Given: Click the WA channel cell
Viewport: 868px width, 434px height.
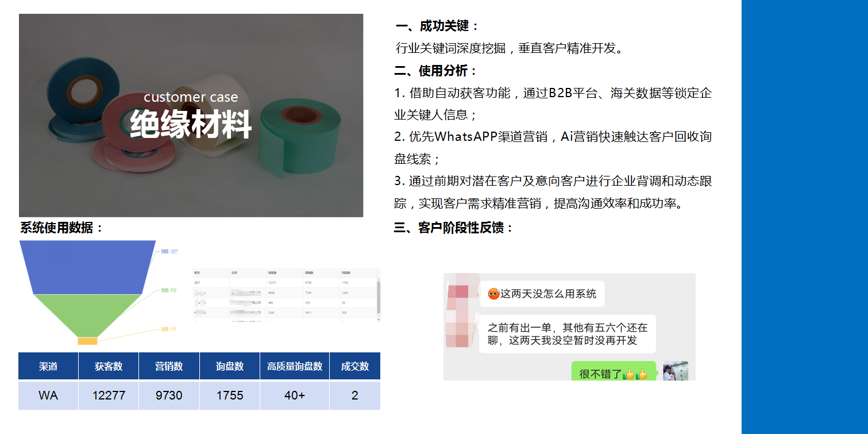Looking at the screenshot, I should (48, 395).
